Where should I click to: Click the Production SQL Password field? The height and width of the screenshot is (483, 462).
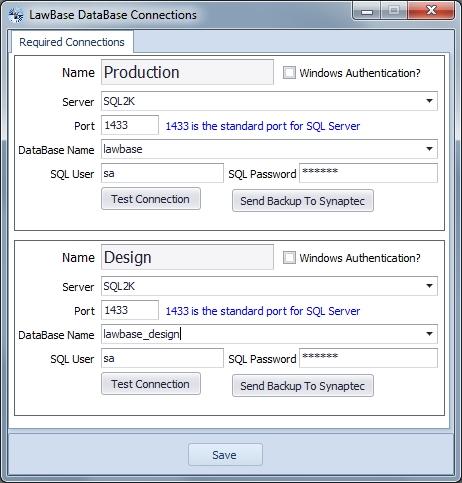[368, 173]
